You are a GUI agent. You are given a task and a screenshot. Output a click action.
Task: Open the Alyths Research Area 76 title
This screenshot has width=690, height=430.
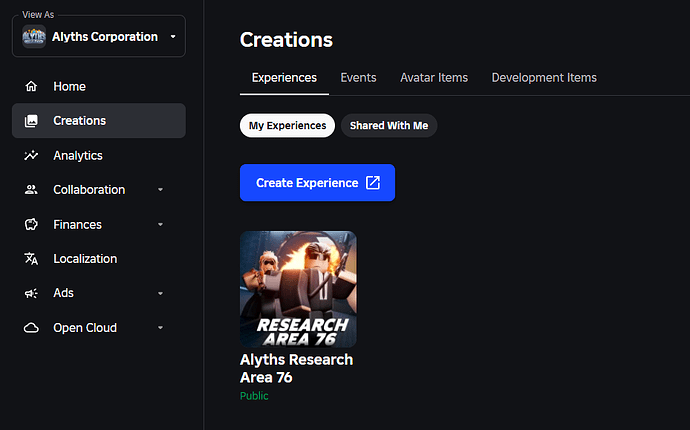296,368
